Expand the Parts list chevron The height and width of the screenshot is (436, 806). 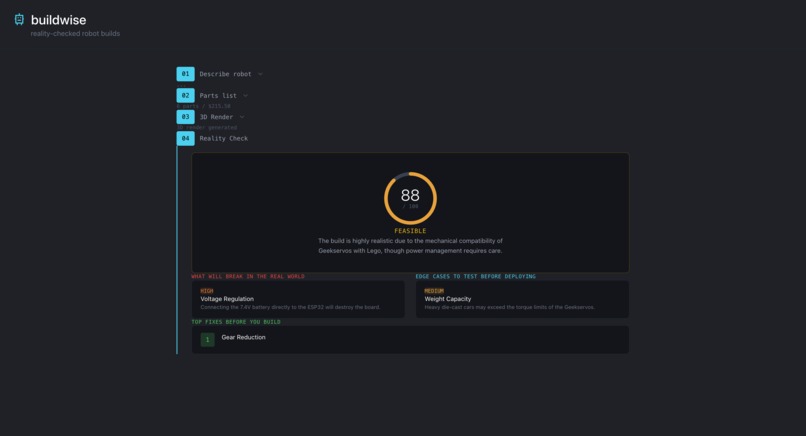245,96
